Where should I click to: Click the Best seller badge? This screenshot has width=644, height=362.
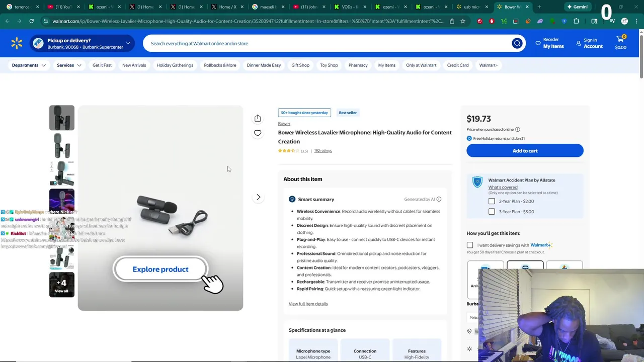pyautogui.click(x=348, y=113)
